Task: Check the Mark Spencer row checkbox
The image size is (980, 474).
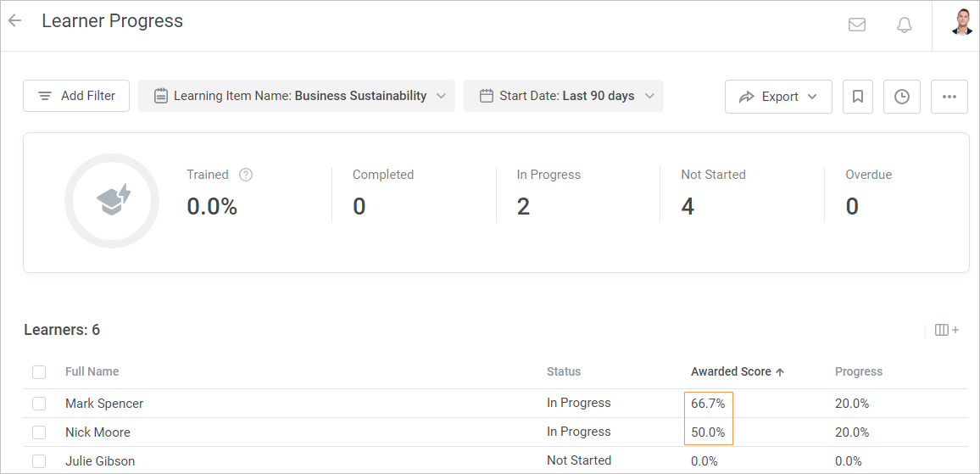Action: coord(39,404)
